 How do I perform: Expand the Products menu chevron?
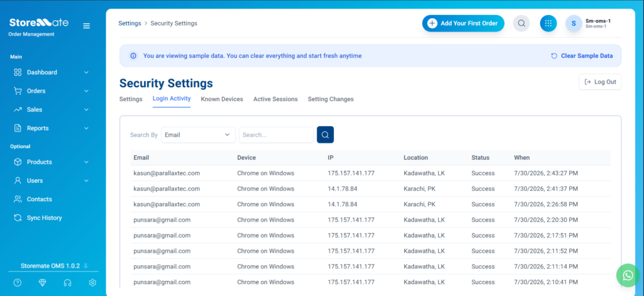(x=86, y=162)
